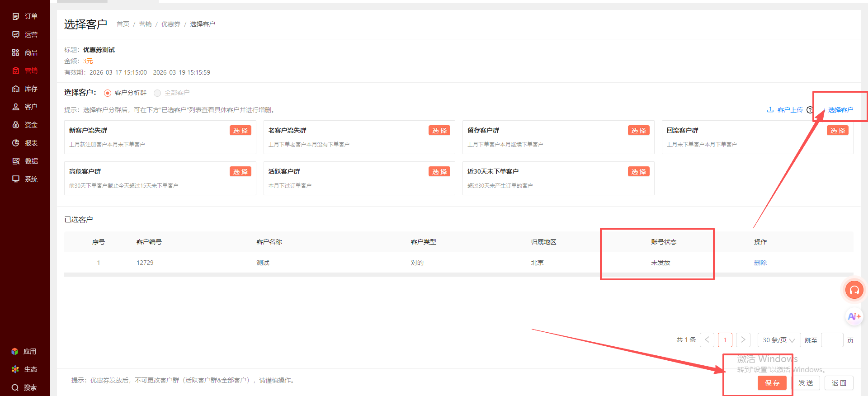The height and width of the screenshot is (396, 868).
Task: Click the 营销 breadcrumb link
Action: 145,24
